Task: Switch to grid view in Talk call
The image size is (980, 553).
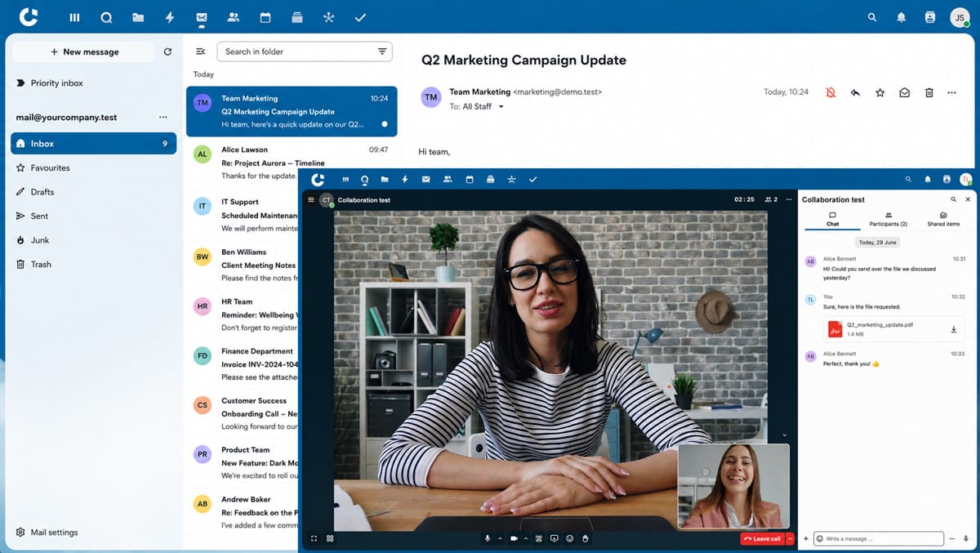Action: [330, 538]
